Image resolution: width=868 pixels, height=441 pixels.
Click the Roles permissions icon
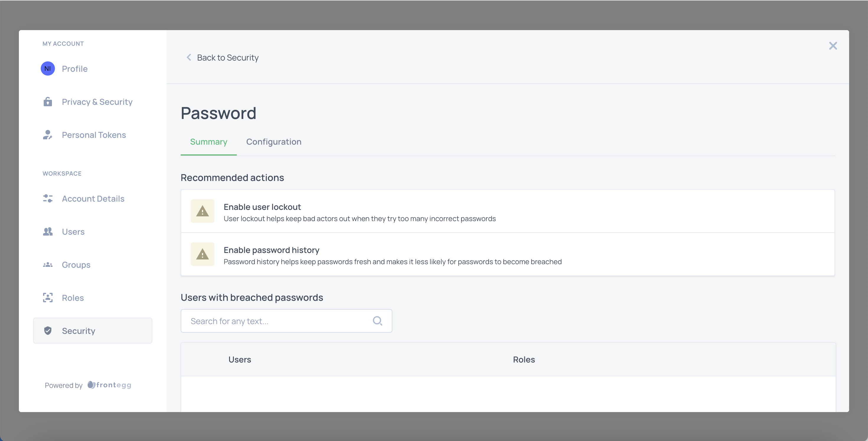(48, 298)
